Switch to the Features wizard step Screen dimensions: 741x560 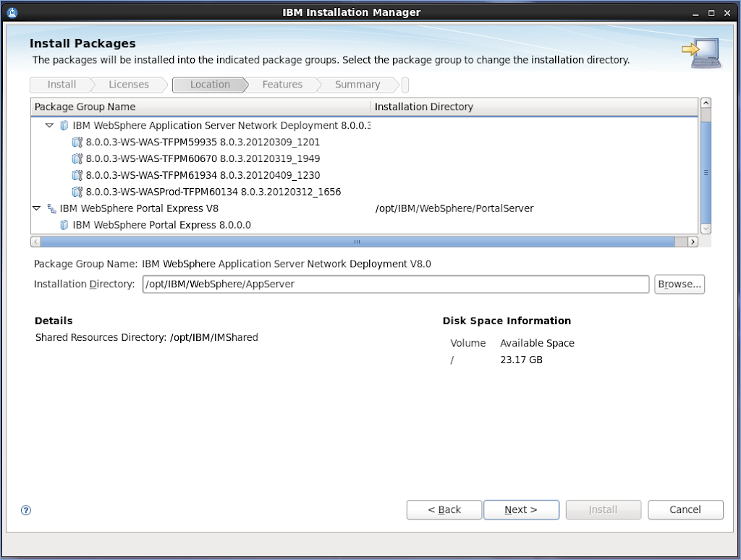click(x=282, y=85)
